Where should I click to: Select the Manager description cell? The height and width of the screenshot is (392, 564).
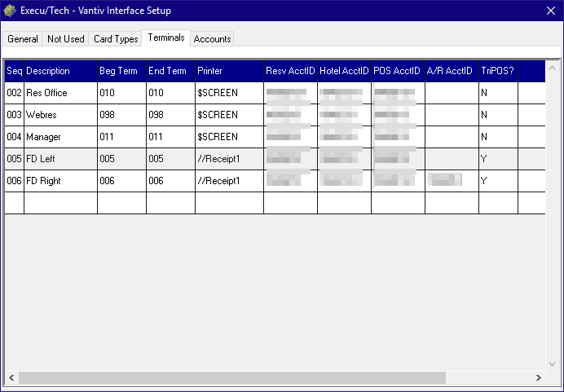tap(60, 137)
